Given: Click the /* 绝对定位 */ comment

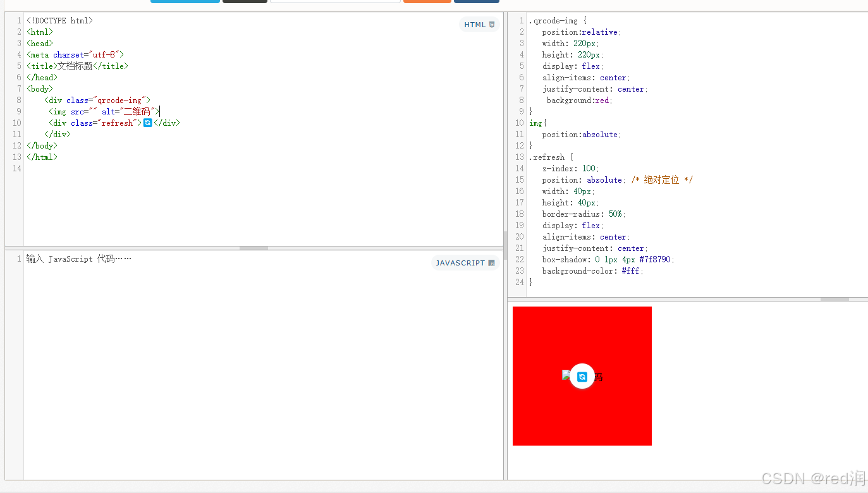Looking at the screenshot, I should (x=662, y=180).
